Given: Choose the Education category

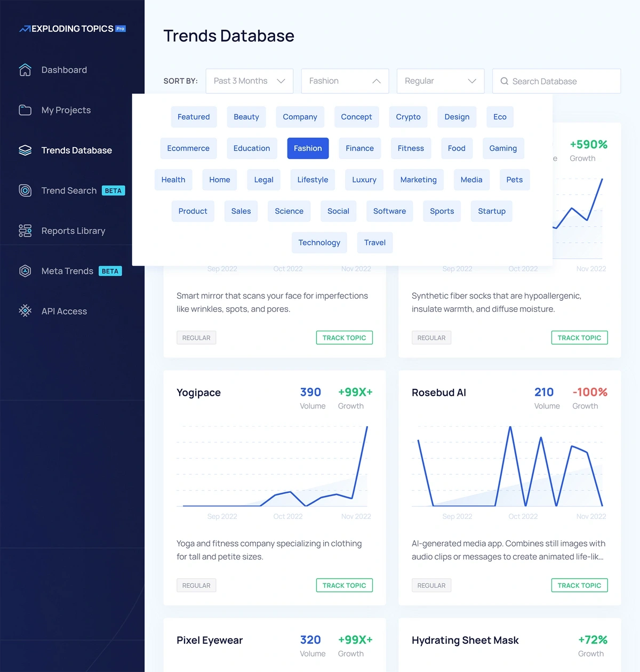Looking at the screenshot, I should 252,148.
